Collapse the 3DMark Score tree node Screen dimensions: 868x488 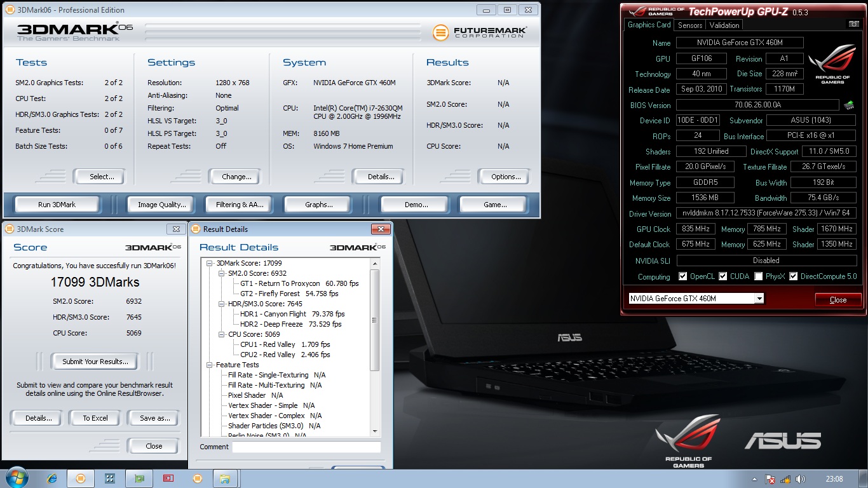210,263
